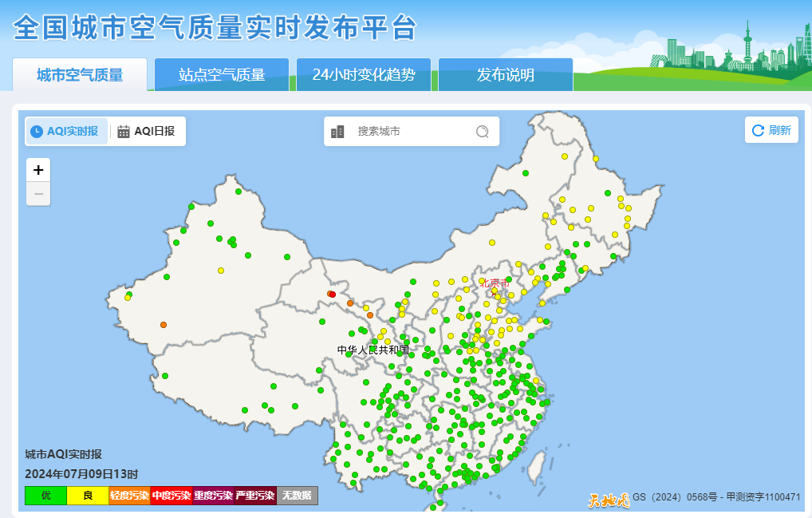Go to the 发布说明 tab
Image resolution: width=812 pixels, height=518 pixels.
pos(506,75)
